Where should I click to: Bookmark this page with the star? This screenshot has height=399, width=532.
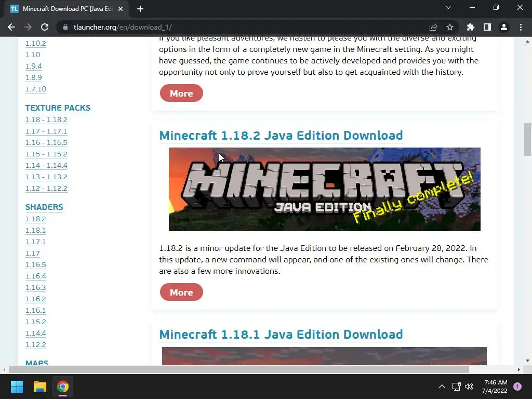pyautogui.click(x=450, y=27)
